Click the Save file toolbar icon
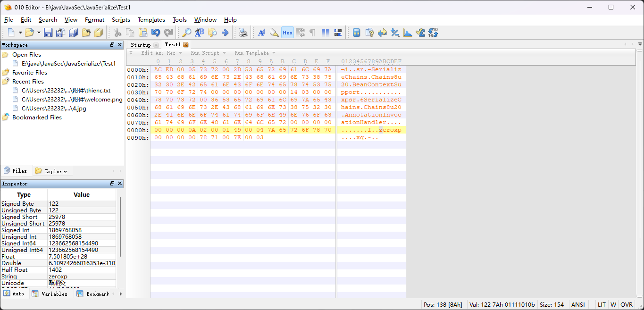 pos(48,33)
